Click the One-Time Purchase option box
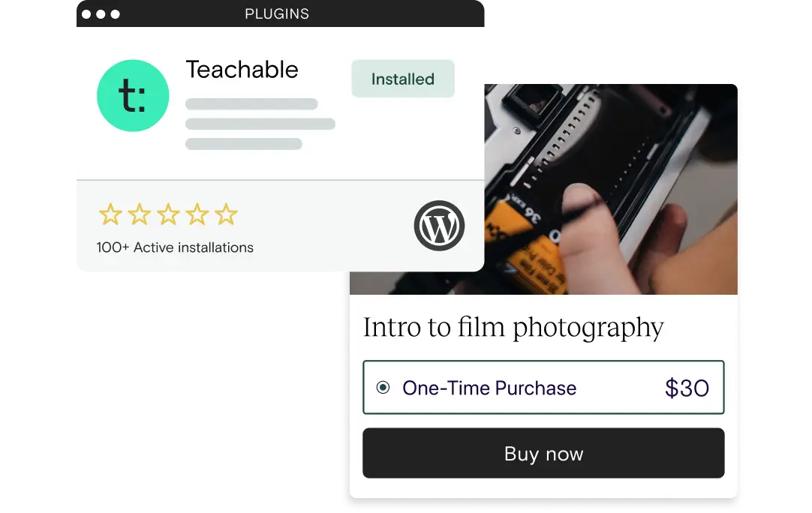812x513 pixels. pos(543,387)
